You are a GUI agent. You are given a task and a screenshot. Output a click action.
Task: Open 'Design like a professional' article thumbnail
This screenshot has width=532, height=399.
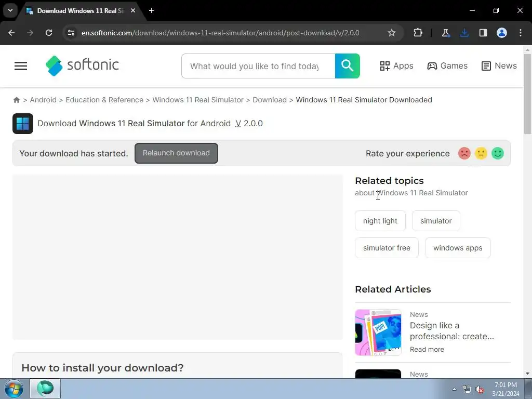click(378, 332)
